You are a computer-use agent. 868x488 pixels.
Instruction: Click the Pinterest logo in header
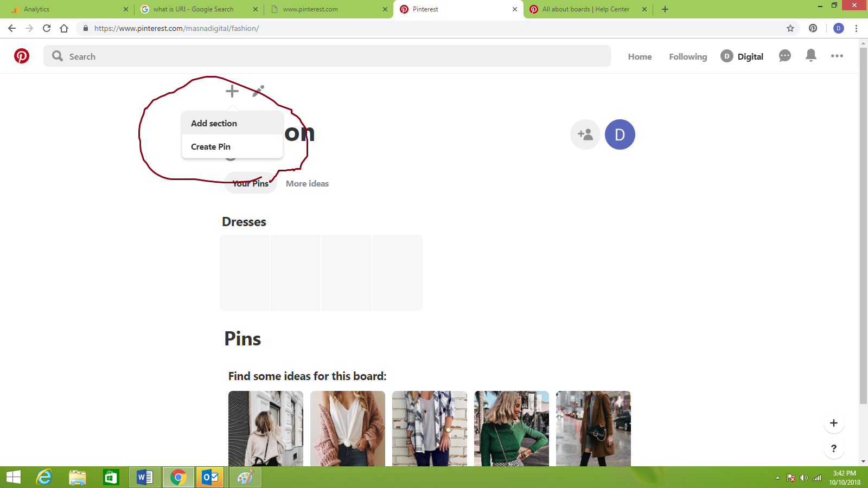[22, 56]
